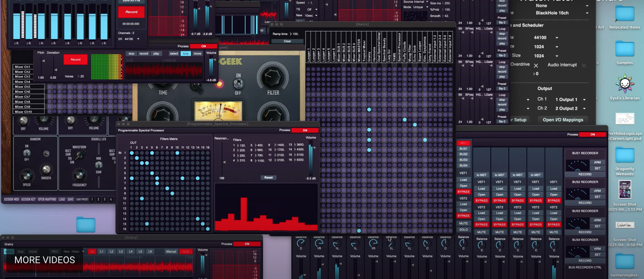Viewport: 644px width, 279px height.
Task: Select the MST tab in the mixer
Action: (464, 143)
